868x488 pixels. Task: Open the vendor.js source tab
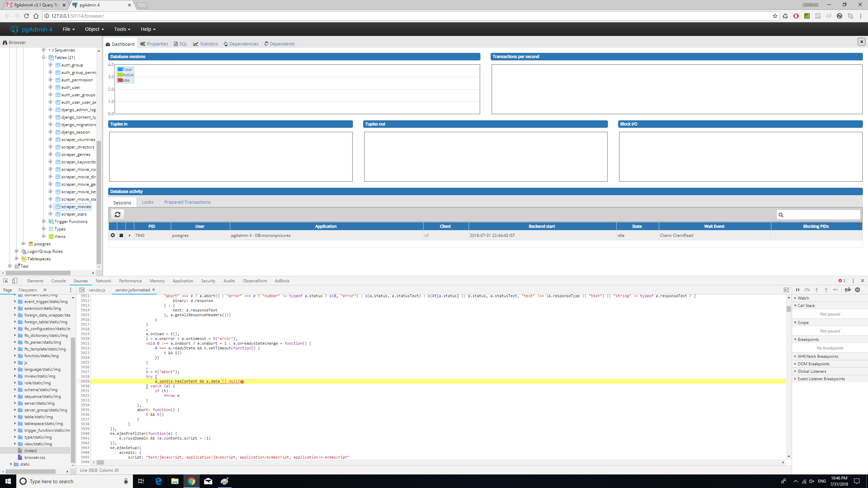point(97,290)
